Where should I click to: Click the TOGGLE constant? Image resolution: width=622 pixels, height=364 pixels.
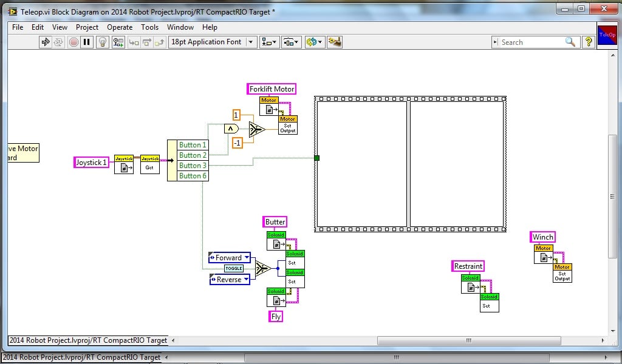(x=234, y=269)
